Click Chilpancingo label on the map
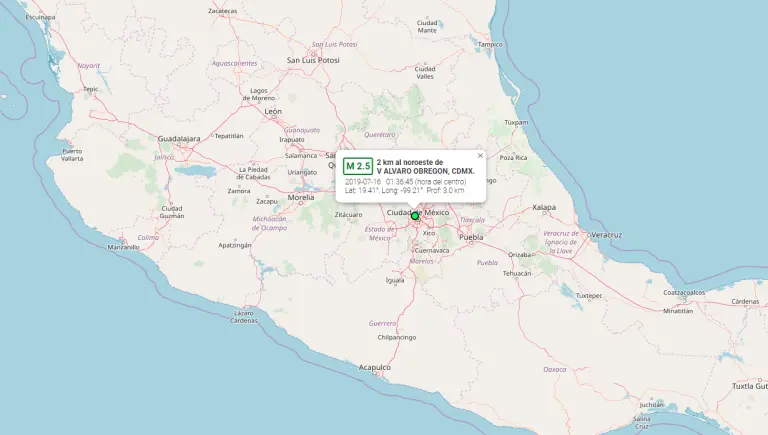Image resolution: width=768 pixels, height=435 pixels. [x=398, y=338]
